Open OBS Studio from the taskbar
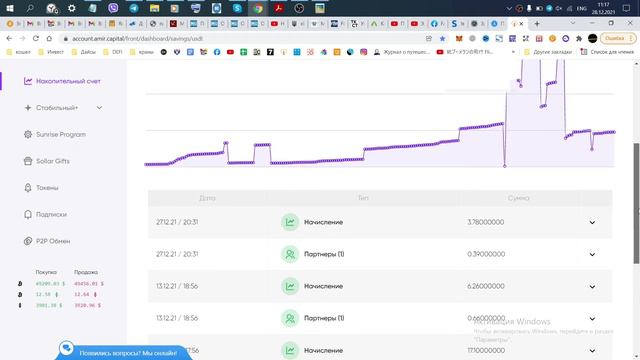This screenshot has width=640, height=360. point(299,8)
